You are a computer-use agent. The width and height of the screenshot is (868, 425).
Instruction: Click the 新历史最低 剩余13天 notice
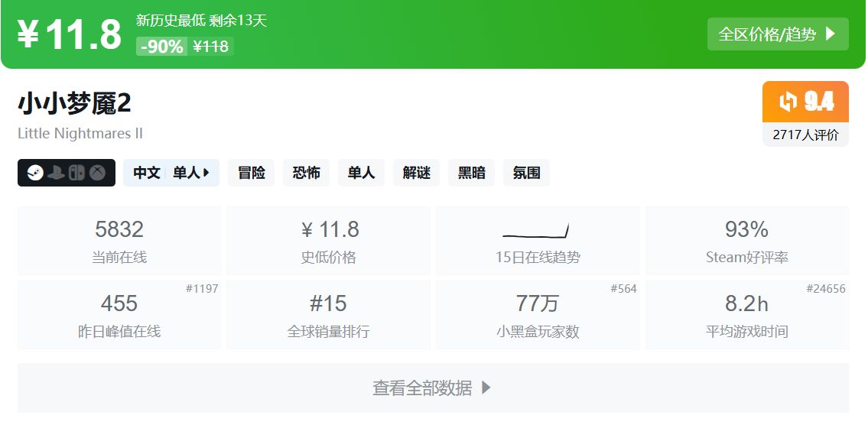click(201, 21)
